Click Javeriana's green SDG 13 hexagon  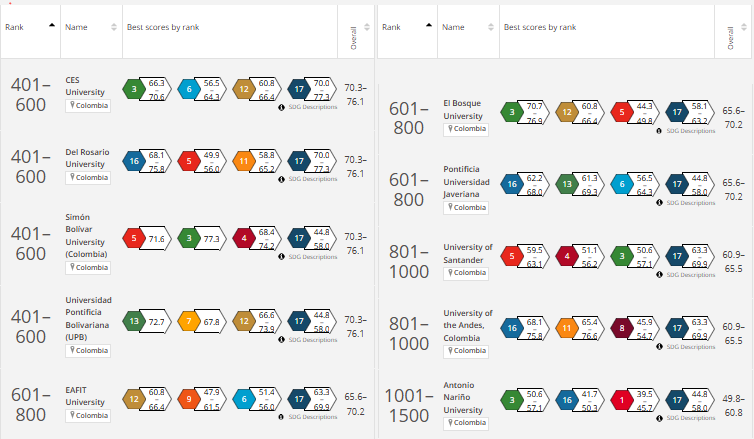tap(567, 184)
